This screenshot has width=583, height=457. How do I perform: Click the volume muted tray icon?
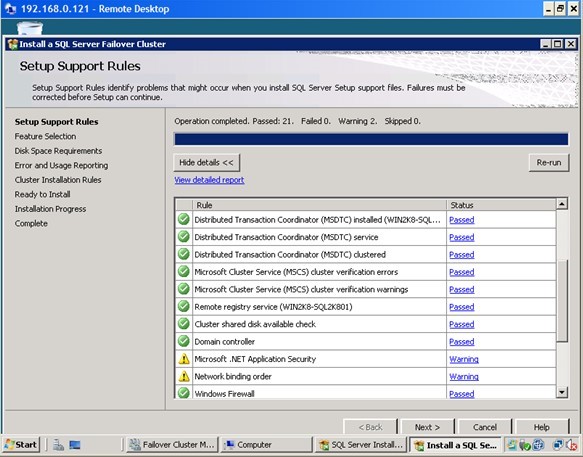[571, 445]
